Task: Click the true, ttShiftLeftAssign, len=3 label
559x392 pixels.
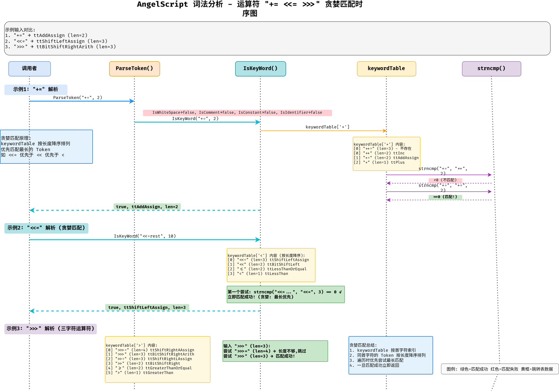Action: pos(147,307)
